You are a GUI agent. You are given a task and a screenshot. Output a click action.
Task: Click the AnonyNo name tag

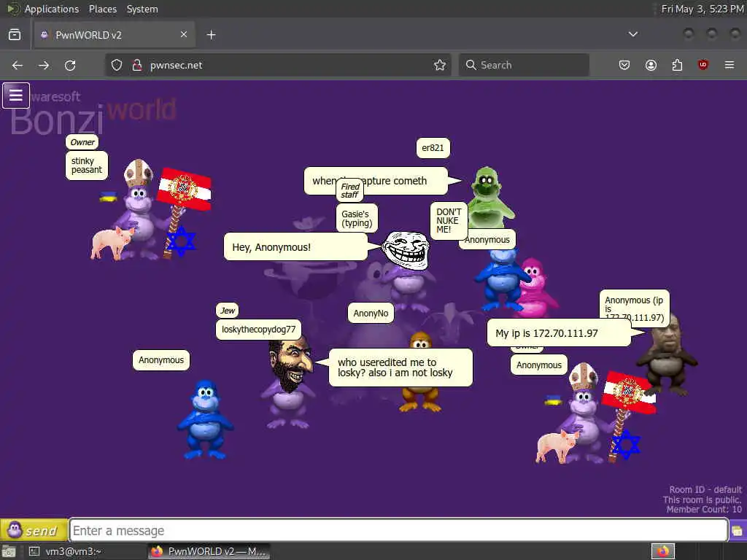pyautogui.click(x=371, y=314)
